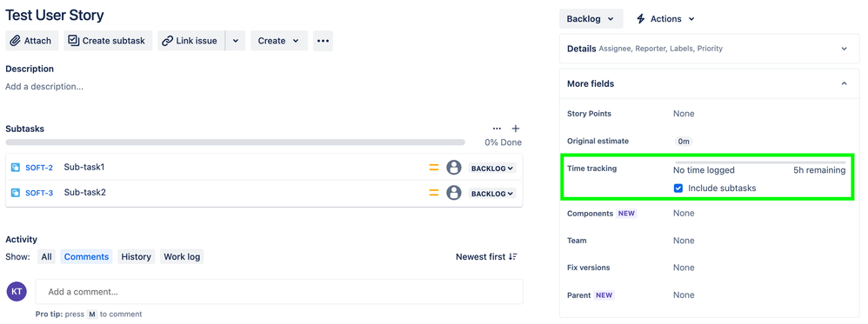Switch to the Comments activity tab

point(86,256)
